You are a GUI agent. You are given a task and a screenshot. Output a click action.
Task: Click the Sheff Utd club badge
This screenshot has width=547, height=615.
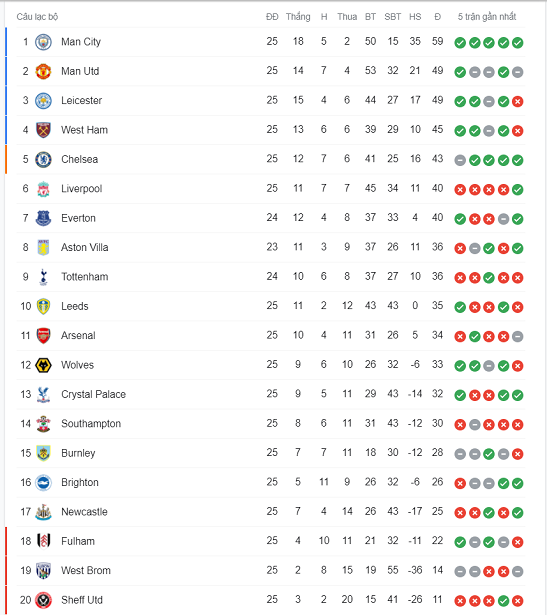click(43, 600)
